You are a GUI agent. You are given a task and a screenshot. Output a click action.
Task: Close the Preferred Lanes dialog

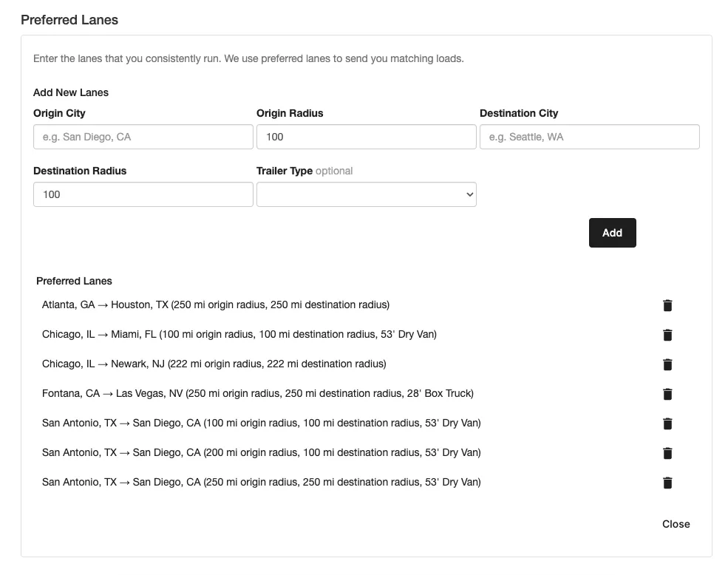pos(676,524)
